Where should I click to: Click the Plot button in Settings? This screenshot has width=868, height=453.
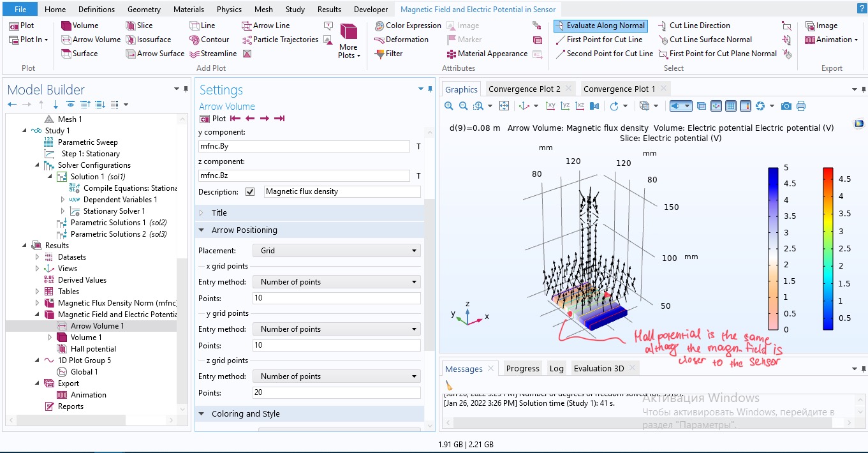(x=213, y=119)
